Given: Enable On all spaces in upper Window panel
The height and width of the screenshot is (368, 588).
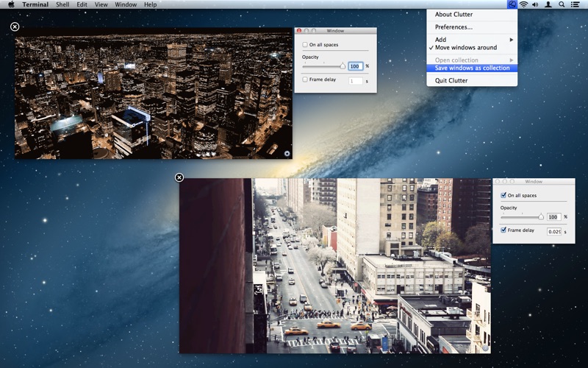Looking at the screenshot, I should 306,45.
